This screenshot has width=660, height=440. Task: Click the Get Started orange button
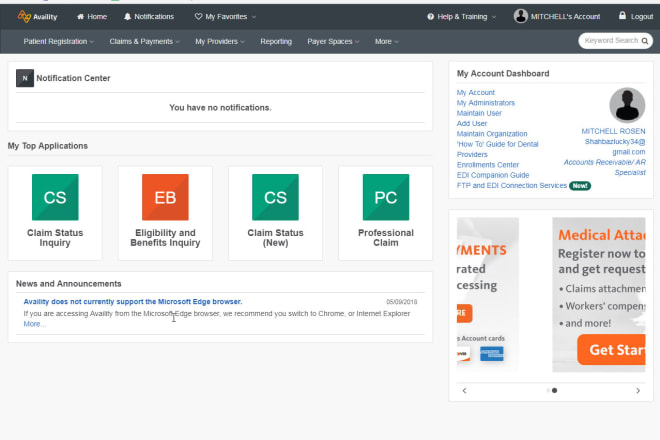tap(612, 349)
